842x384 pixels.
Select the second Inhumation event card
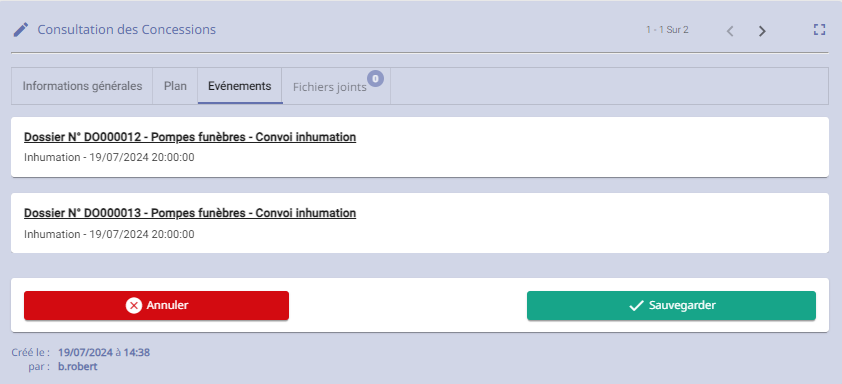coord(420,223)
